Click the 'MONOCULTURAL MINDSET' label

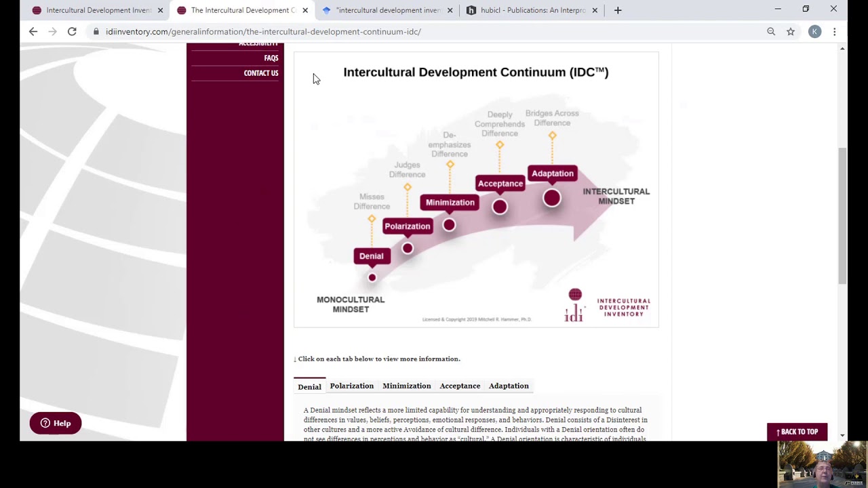pos(351,304)
